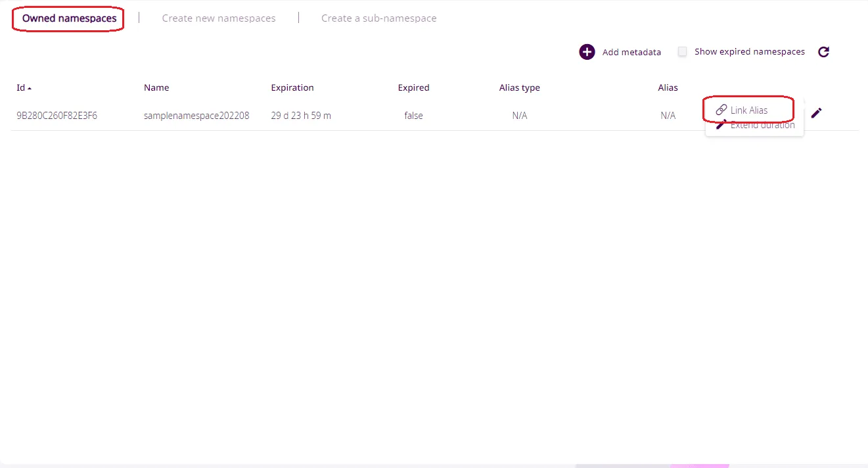This screenshot has height=468, width=868.
Task: Click the Add metadata text button
Action: point(631,52)
